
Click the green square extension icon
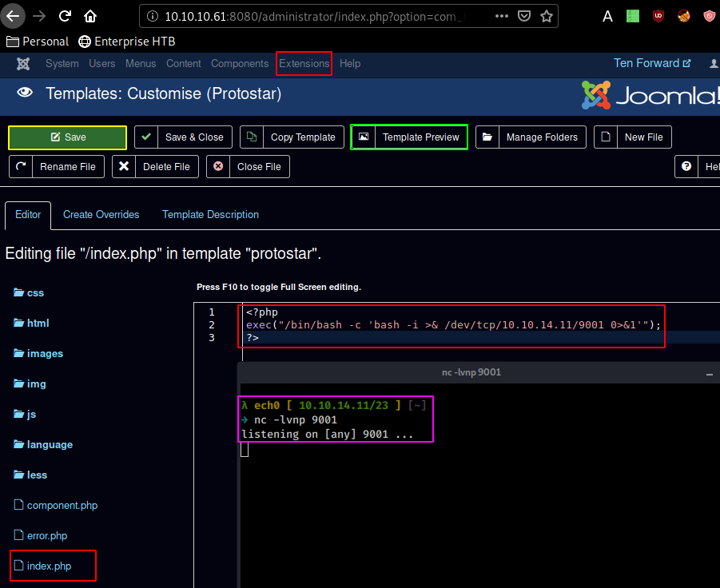tap(633, 17)
